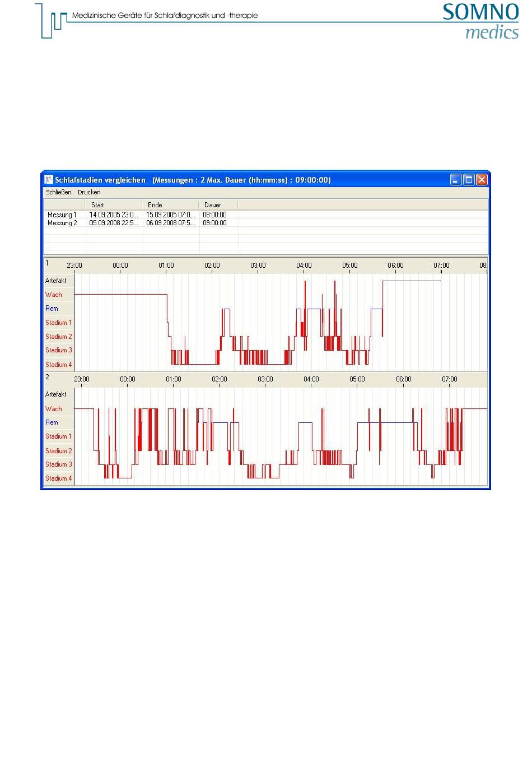Close the Schlafstadien vergleichen window
This screenshot has width=532, height=777.
482,180
